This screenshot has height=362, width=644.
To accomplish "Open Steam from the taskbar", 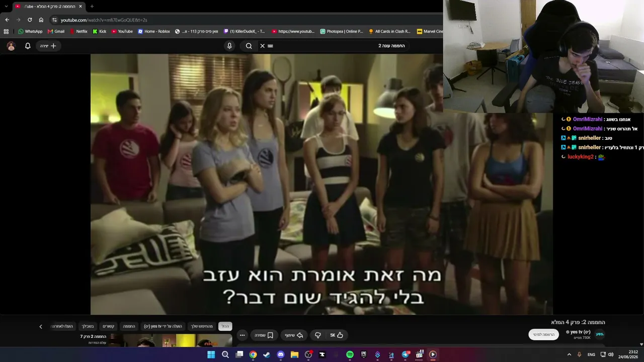I will coord(267,354).
